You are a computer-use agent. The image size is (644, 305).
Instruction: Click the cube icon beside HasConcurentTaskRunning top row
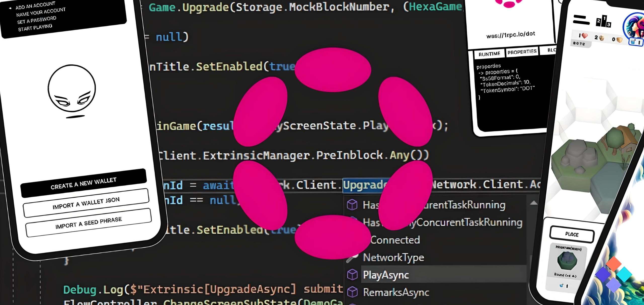tap(352, 204)
